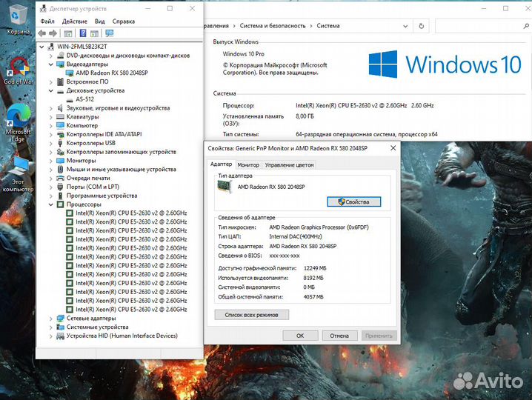Screen dimensions: 532x400
Task: Open This PC desktop icon
Action: tap(19, 175)
